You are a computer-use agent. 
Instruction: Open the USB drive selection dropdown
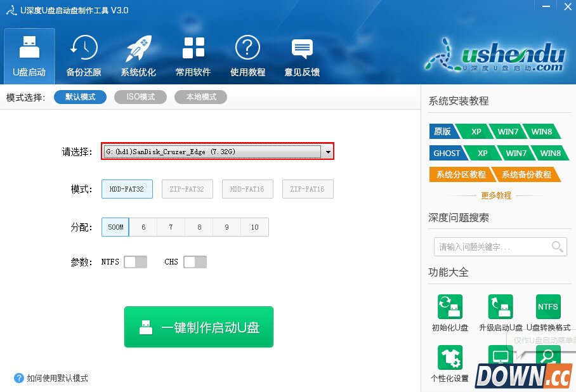pos(328,151)
